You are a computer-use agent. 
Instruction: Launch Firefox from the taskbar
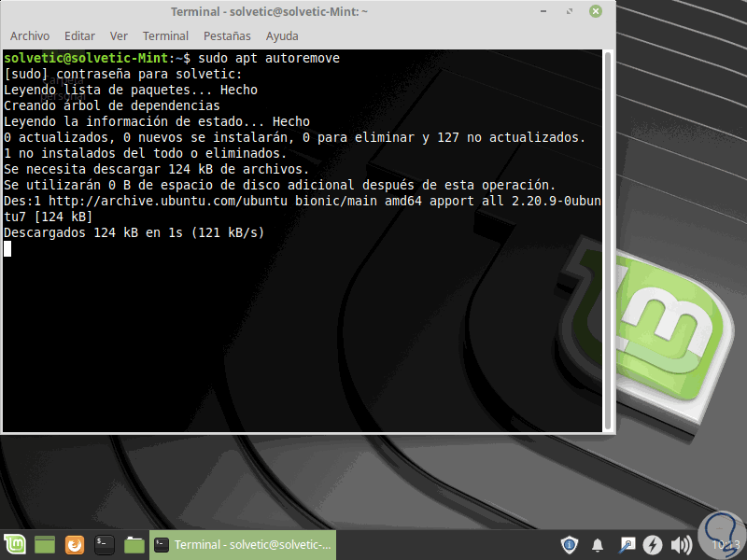[74, 544]
